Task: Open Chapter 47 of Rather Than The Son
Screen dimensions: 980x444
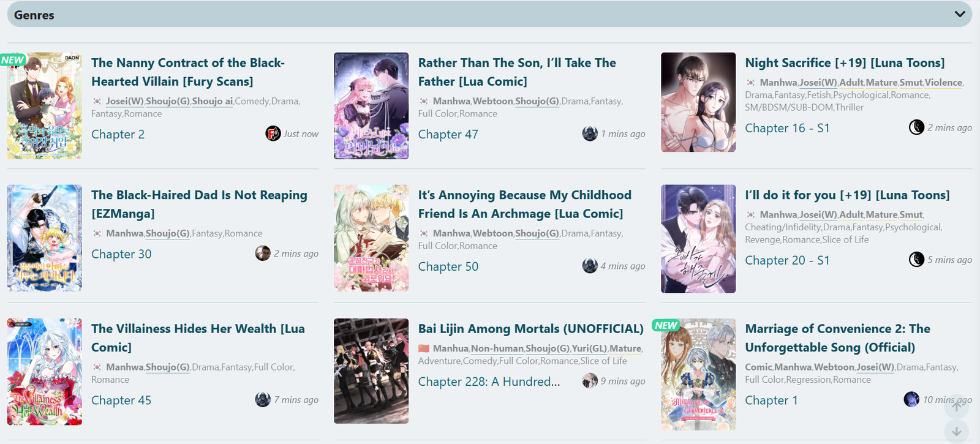Action: click(x=448, y=134)
